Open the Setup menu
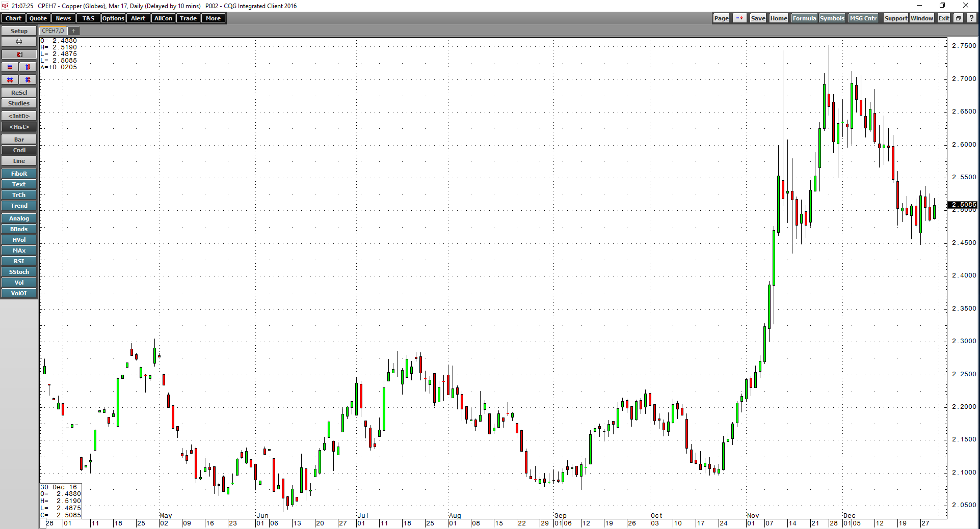This screenshot has width=980, height=529. tap(19, 31)
